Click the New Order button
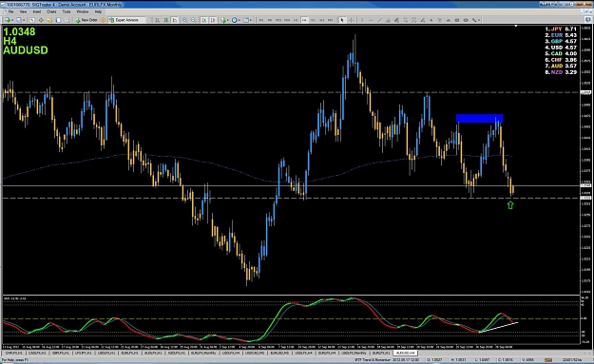This screenshot has width=594, height=364. [87, 20]
